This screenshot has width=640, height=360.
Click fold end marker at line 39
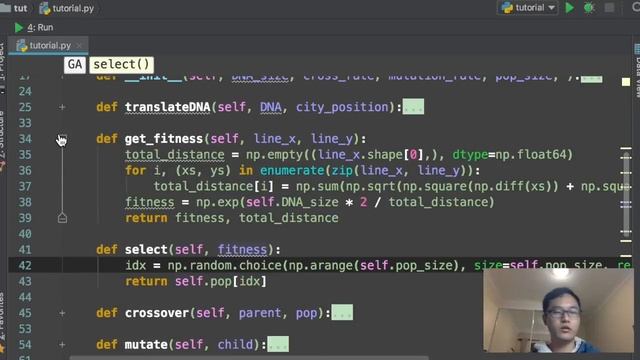[62, 218]
